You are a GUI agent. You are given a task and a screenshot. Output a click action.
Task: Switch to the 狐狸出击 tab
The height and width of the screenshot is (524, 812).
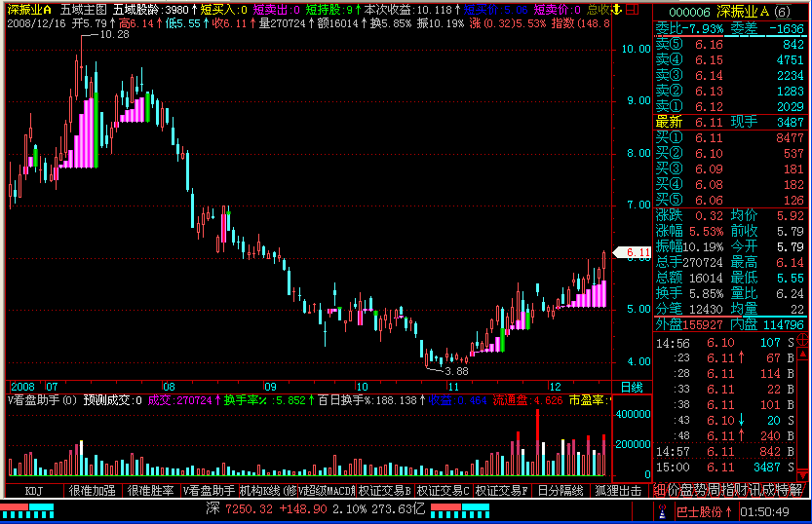618,490
